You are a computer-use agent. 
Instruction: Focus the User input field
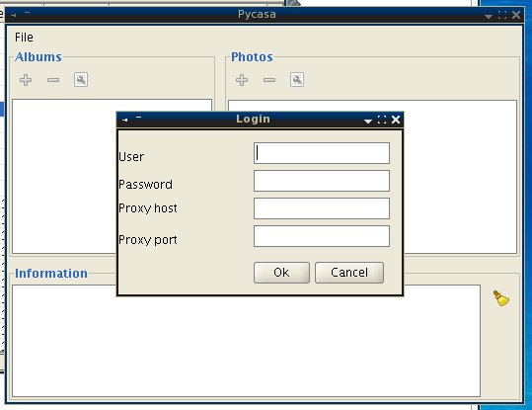point(322,153)
